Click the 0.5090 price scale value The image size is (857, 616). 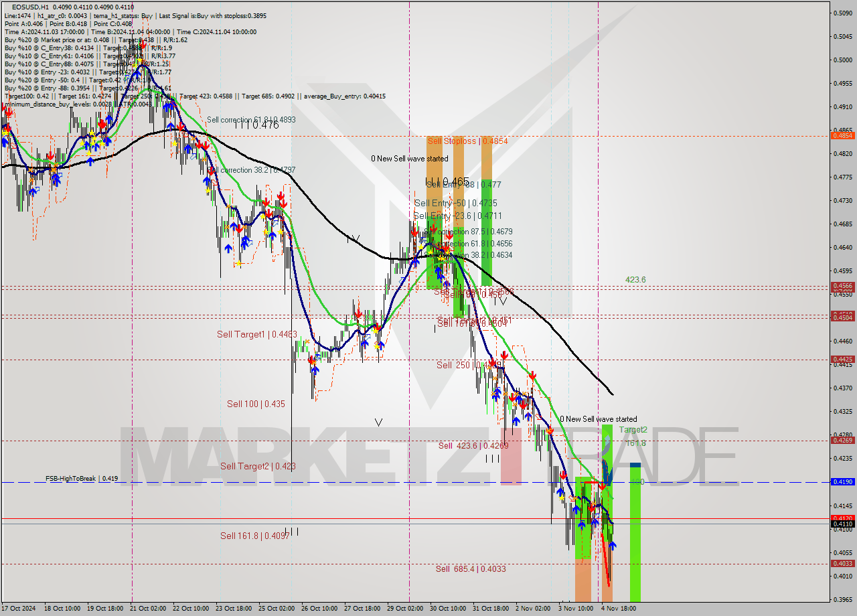(x=842, y=13)
